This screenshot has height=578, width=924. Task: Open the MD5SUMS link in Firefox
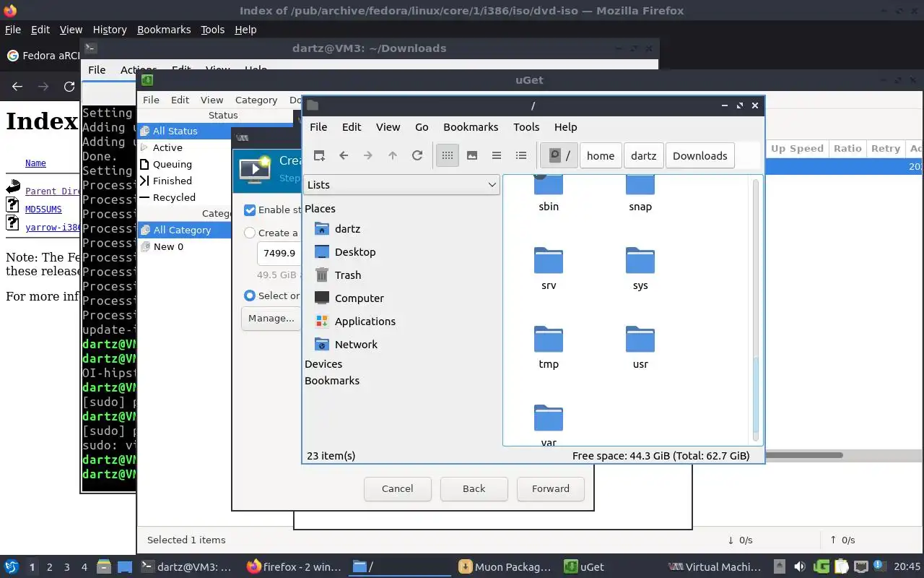point(43,210)
